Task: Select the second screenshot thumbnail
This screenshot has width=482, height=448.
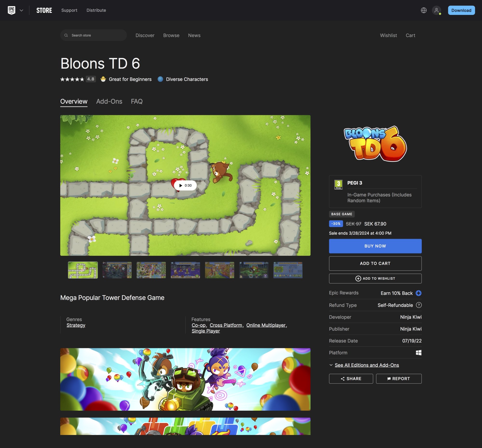Action: tap(117, 270)
